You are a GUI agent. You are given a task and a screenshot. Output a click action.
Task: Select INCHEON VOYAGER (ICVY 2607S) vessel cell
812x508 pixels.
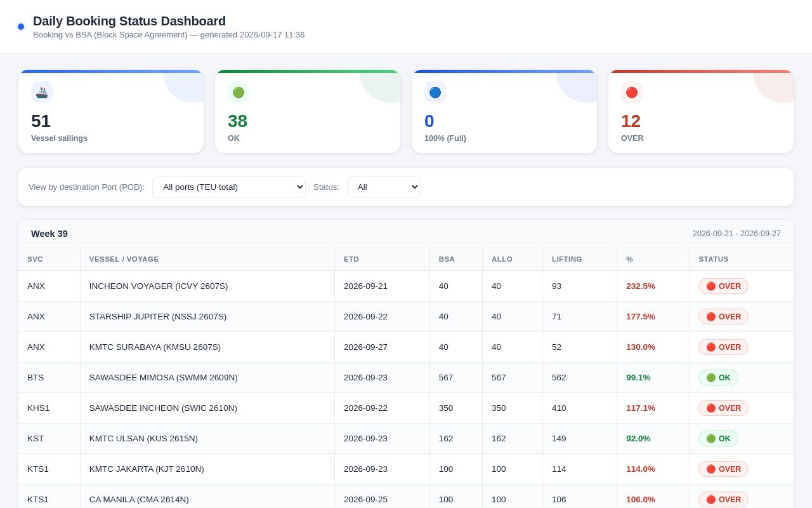[x=207, y=286]
